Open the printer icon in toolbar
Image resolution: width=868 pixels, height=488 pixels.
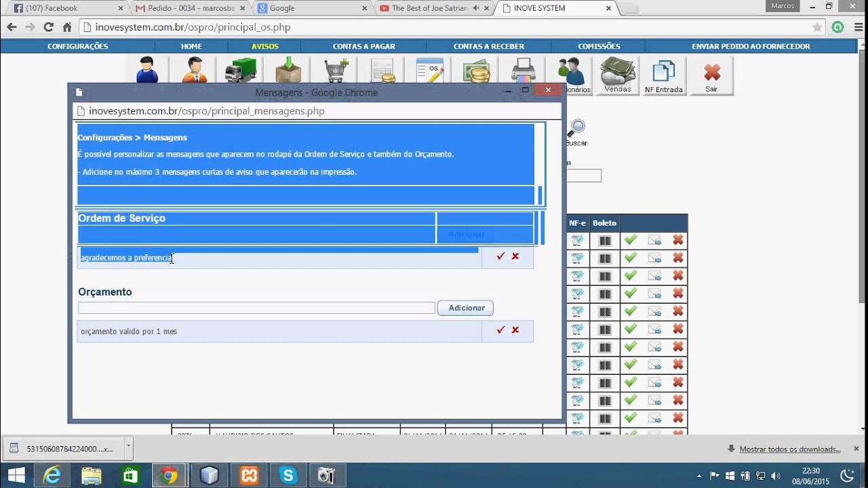coord(523,70)
